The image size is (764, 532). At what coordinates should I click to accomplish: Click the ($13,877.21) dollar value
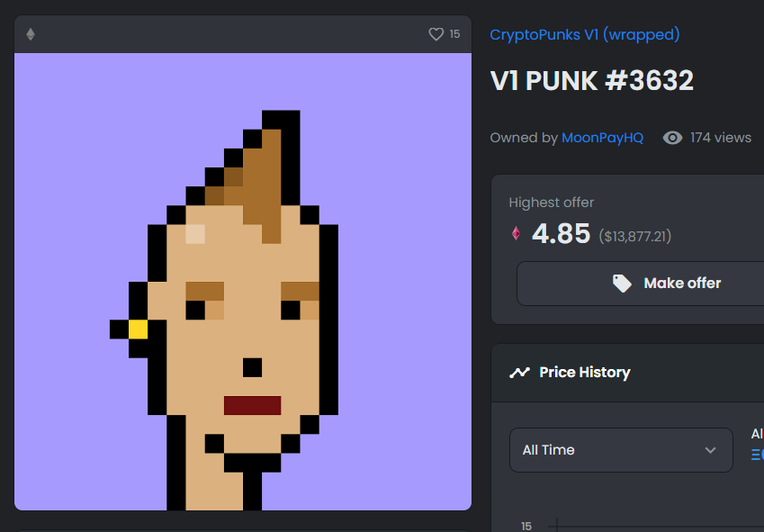[635, 236]
